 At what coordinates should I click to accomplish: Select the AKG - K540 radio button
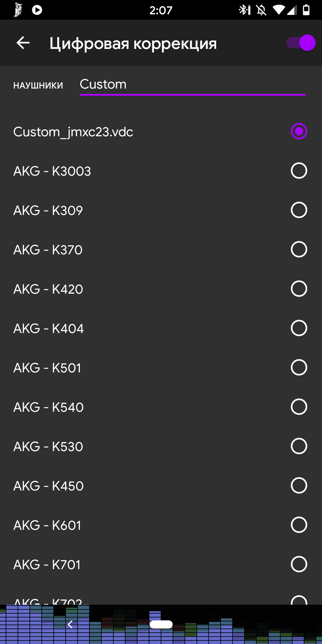299,407
